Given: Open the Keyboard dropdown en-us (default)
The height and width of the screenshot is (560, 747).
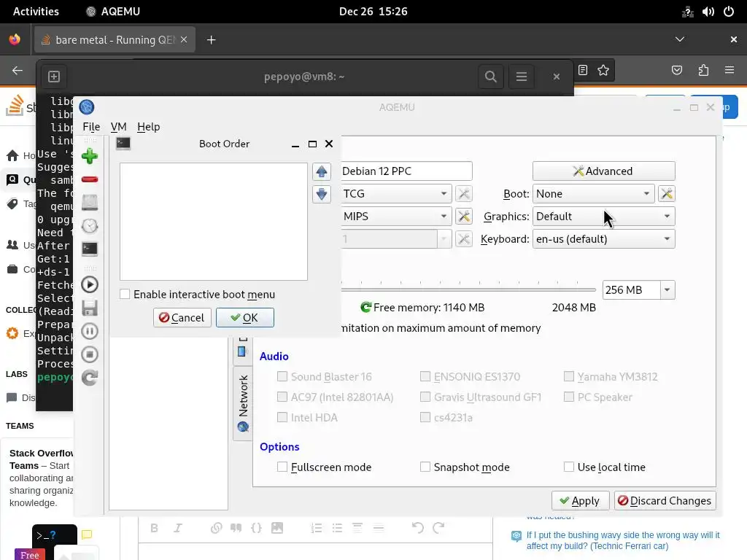Looking at the screenshot, I should [603, 239].
